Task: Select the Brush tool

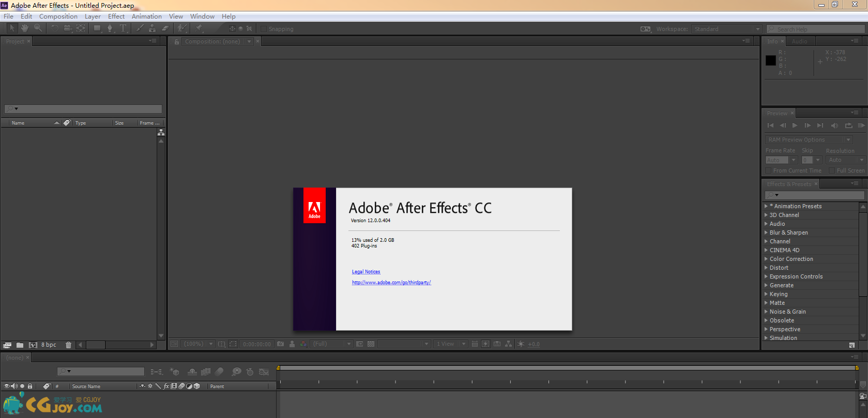Action: pyautogui.click(x=140, y=28)
